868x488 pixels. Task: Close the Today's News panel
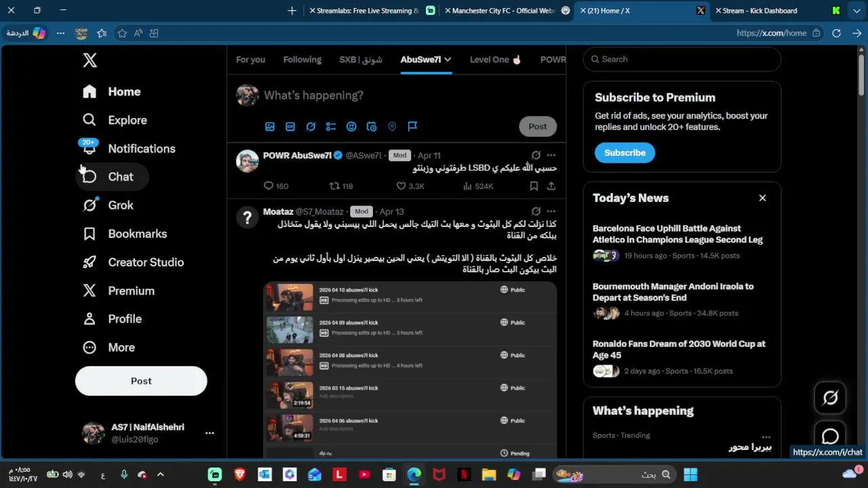(762, 198)
